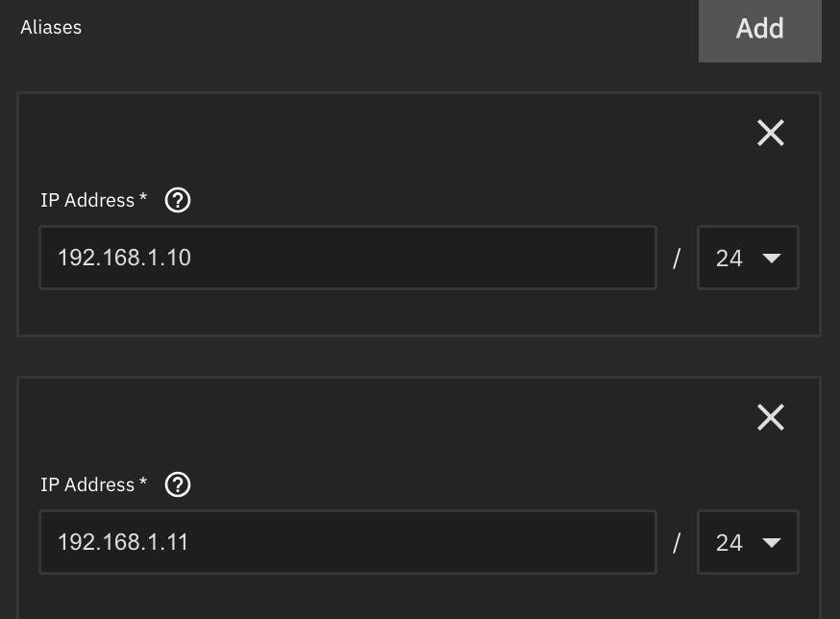This screenshot has height=619, width=840.
Task: Click the Add alias button
Action: pyautogui.click(x=759, y=30)
